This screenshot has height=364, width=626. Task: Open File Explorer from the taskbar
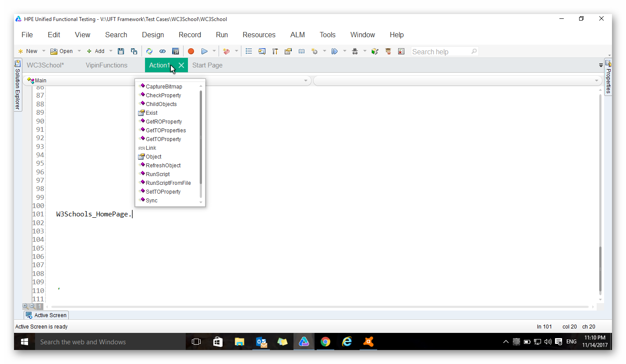pos(239,342)
